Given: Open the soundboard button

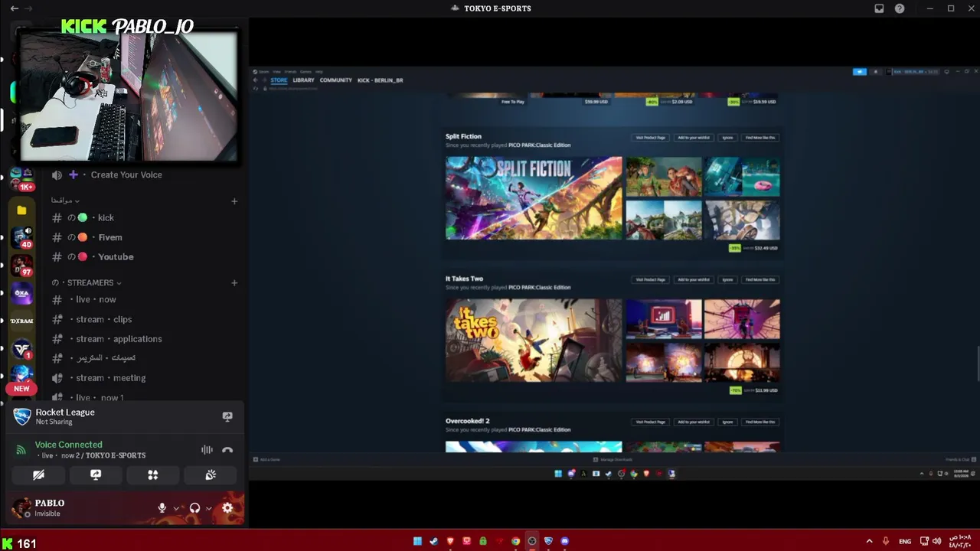Looking at the screenshot, I should point(211,475).
